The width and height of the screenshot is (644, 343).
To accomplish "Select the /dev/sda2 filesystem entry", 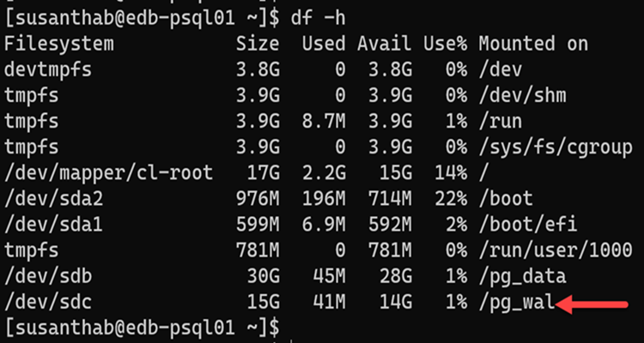I will 53,199.
